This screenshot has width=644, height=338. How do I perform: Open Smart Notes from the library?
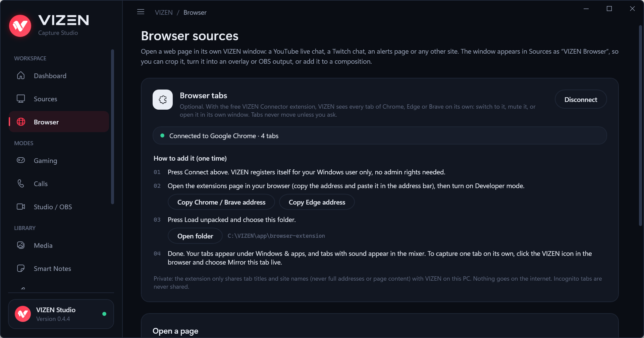click(59, 268)
